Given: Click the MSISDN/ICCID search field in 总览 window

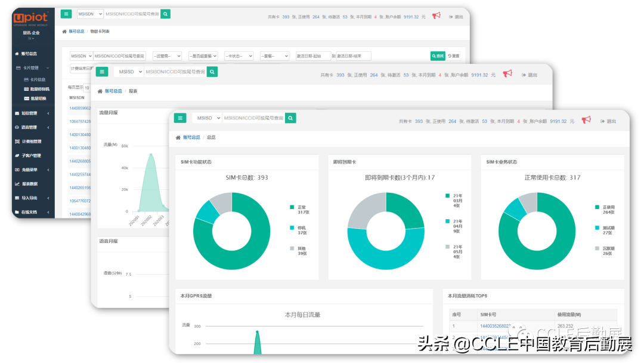Looking at the screenshot, I should point(253,118).
